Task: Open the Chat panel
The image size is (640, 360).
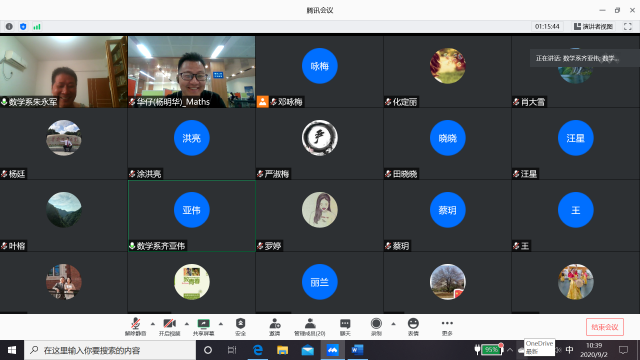Action: pos(345,327)
